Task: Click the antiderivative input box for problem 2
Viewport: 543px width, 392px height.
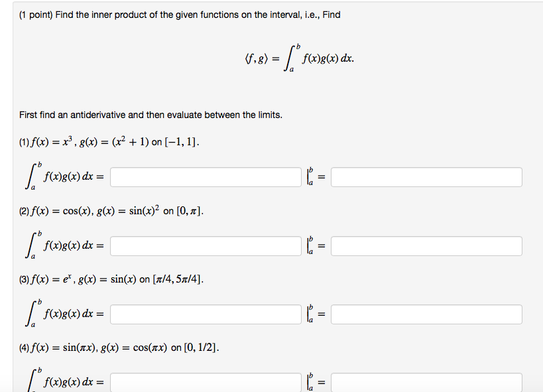Action: pos(207,245)
